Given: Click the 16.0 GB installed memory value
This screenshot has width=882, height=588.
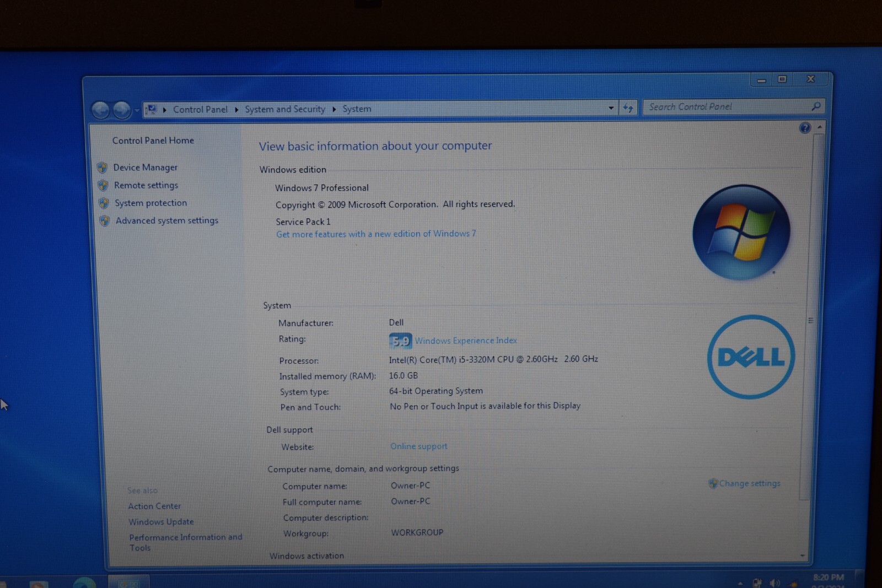Looking at the screenshot, I should point(404,375).
